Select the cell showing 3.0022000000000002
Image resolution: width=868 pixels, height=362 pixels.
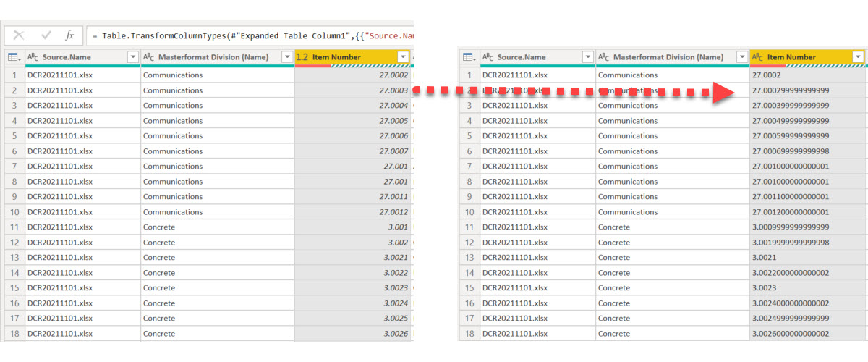click(x=808, y=273)
